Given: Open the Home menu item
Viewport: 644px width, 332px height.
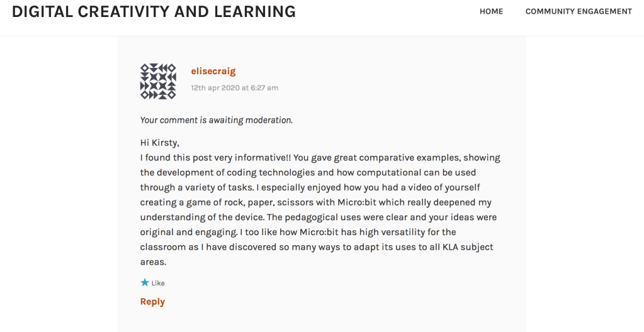Looking at the screenshot, I should click(491, 11).
